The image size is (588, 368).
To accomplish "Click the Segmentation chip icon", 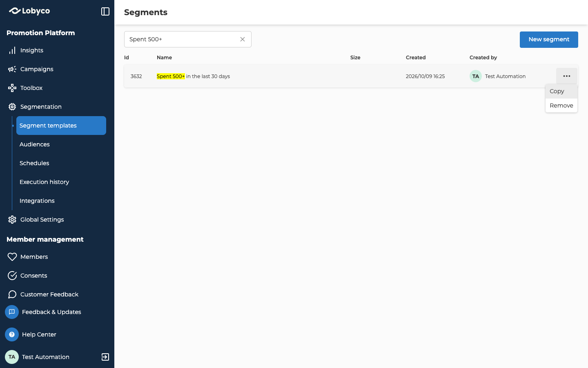I will coord(12,107).
